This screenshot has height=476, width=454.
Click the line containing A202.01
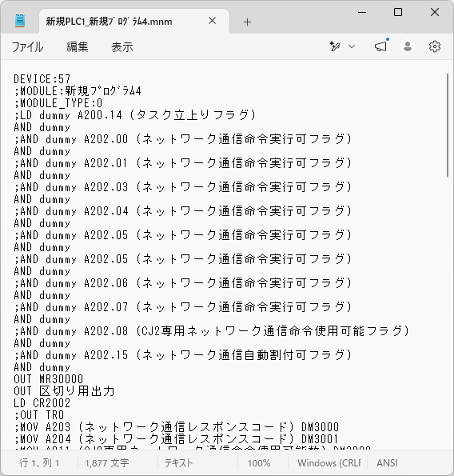pos(183,163)
